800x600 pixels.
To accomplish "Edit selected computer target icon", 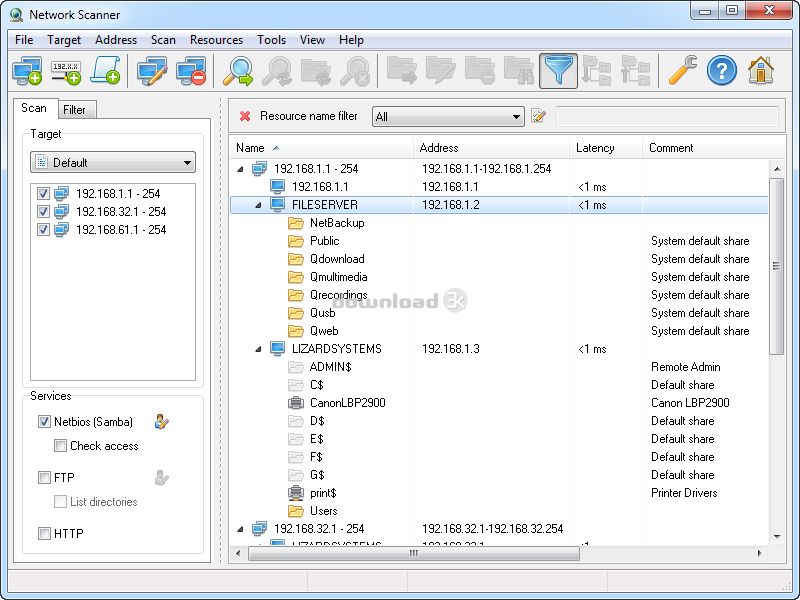I will point(152,71).
